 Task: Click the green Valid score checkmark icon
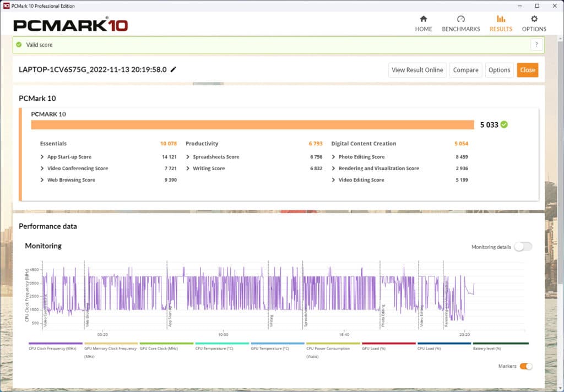click(x=19, y=45)
